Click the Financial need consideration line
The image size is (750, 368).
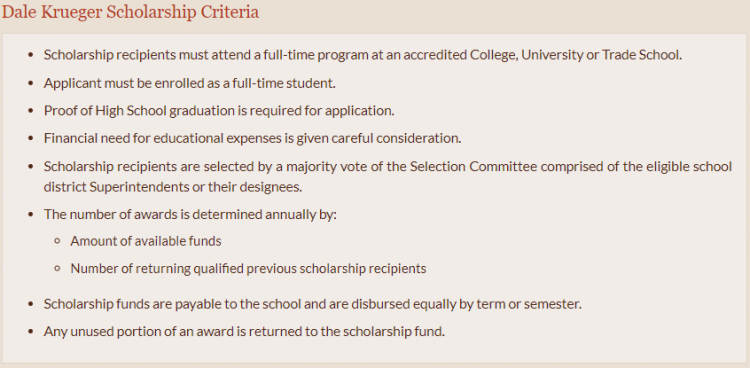pyautogui.click(x=253, y=138)
